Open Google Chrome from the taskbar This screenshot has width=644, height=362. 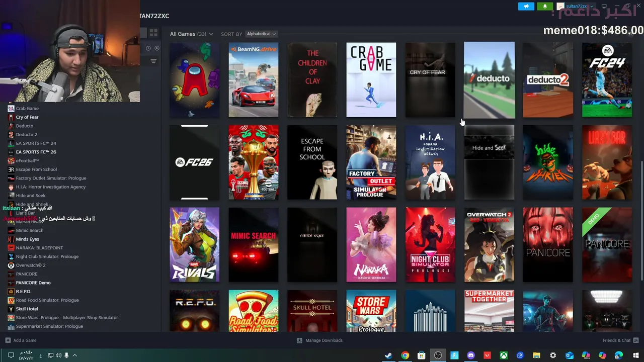click(405, 355)
